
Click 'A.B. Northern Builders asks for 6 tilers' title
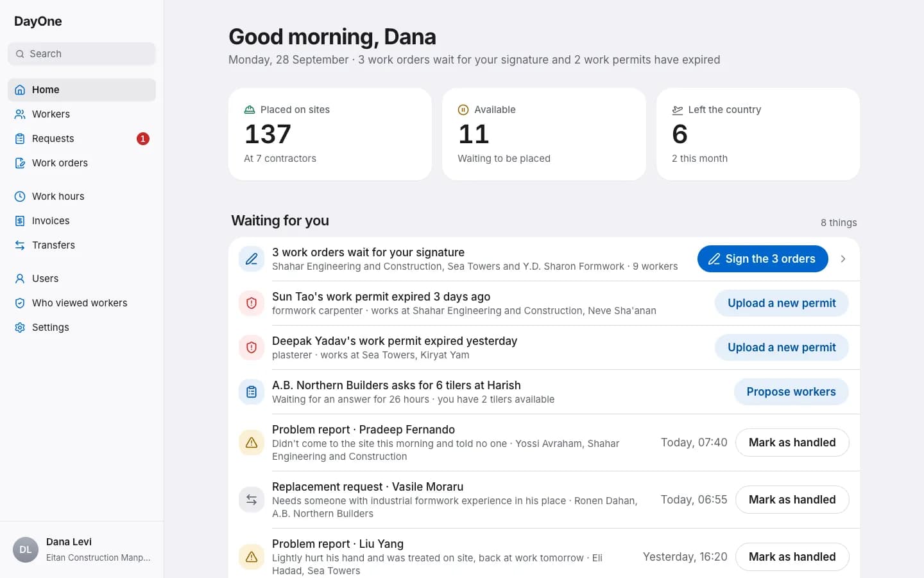point(397,385)
